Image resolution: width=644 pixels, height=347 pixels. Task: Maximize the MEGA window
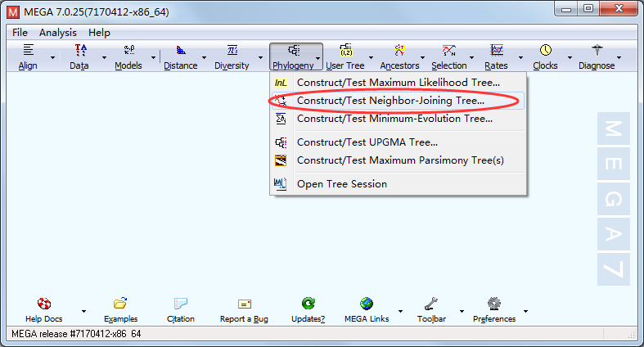point(588,9)
